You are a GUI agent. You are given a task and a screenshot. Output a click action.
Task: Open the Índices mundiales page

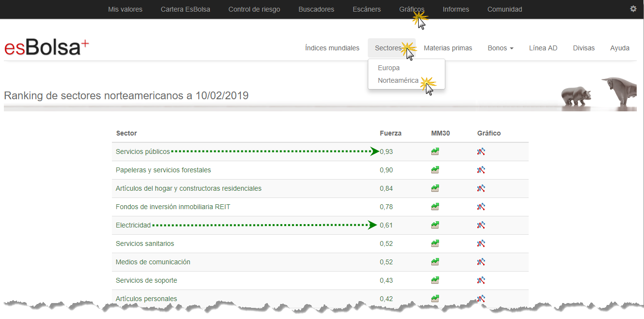[x=332, y=48]
